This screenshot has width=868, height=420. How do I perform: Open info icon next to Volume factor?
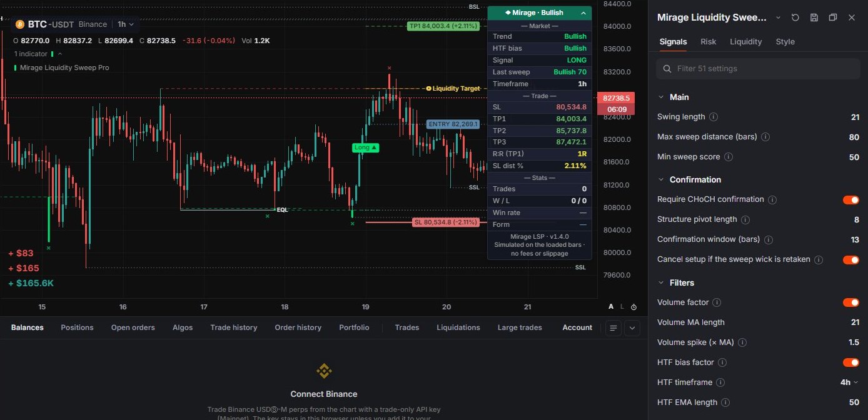[x=717, y=302]
